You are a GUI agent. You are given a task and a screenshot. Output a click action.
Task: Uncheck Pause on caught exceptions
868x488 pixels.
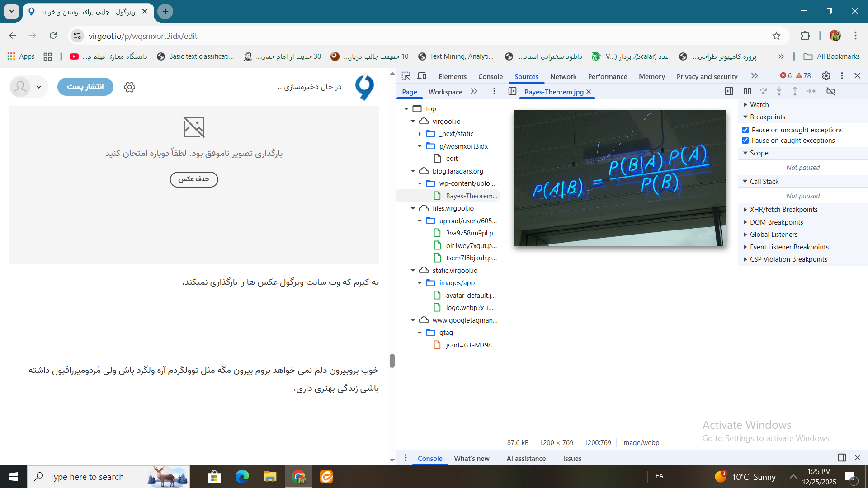click(745, 141)
